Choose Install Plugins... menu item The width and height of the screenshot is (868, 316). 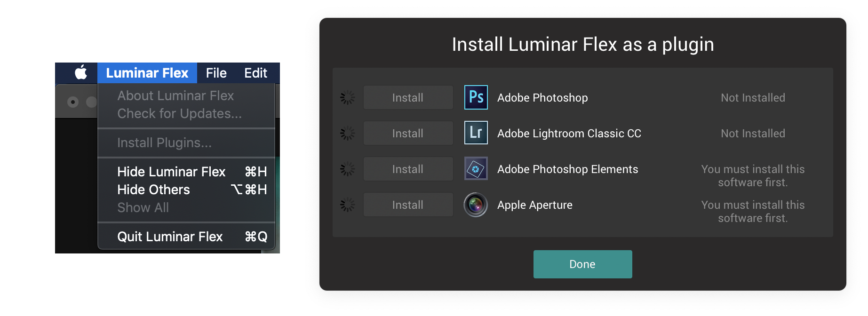pyautogui.click(x=186, y=142)
